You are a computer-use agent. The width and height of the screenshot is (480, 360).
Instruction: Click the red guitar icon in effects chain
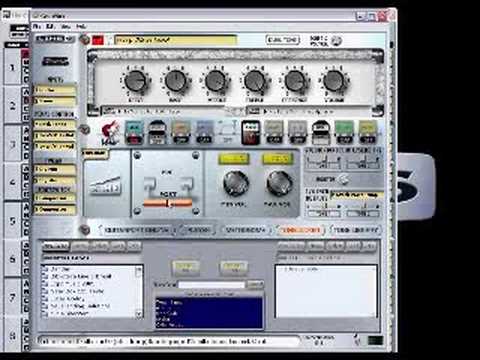[x=111, y=133]
